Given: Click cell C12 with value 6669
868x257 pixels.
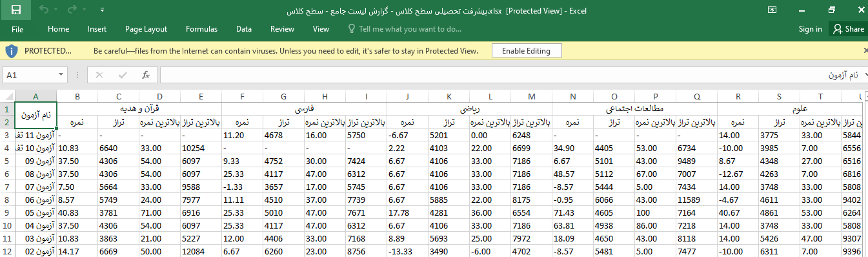Looking at the screenshot, I should click(118, 251).
